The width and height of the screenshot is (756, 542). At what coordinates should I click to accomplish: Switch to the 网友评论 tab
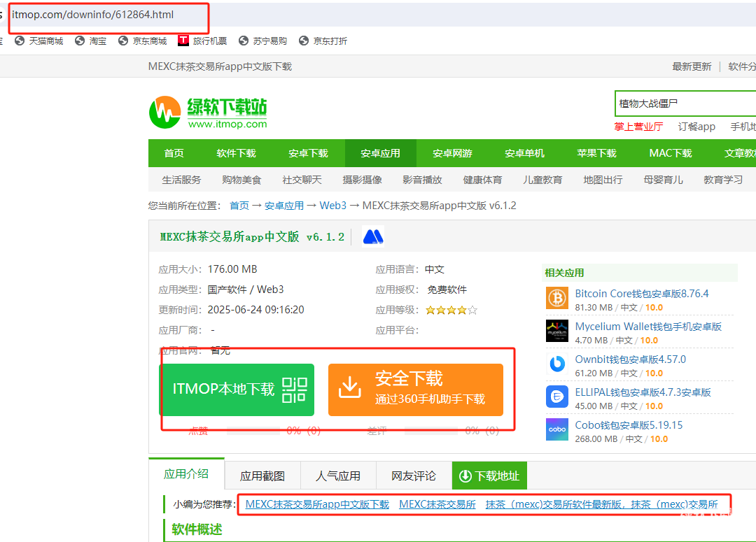pos(414,476)
